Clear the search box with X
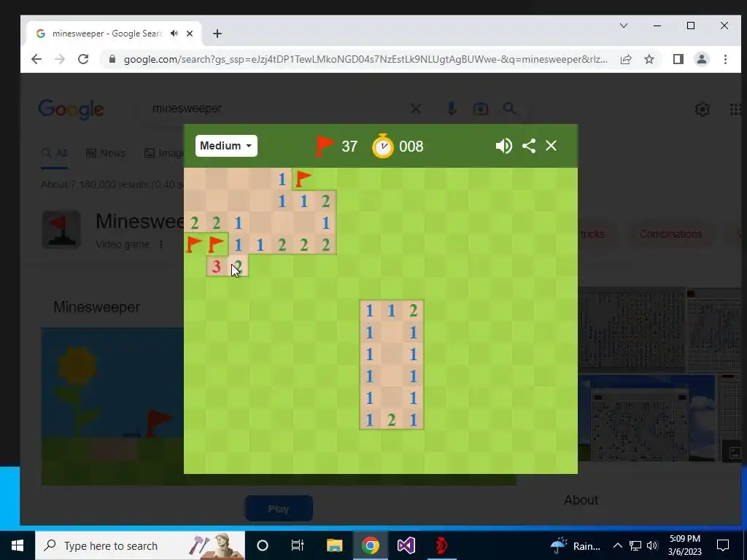Screen dimensions: 747x560 coord(415,109)
